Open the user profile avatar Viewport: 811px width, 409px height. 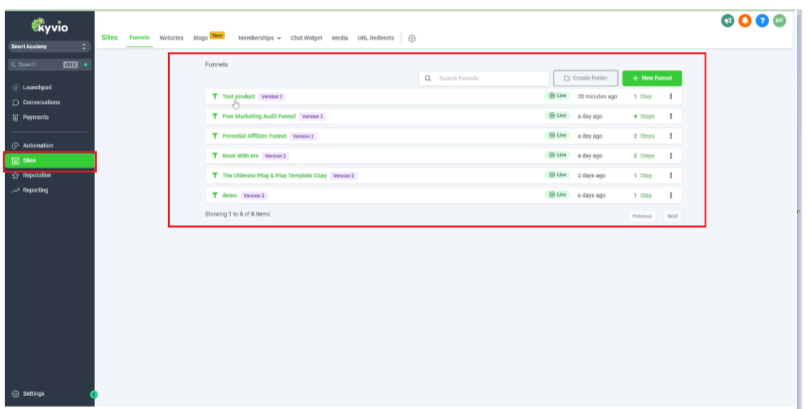779,22
